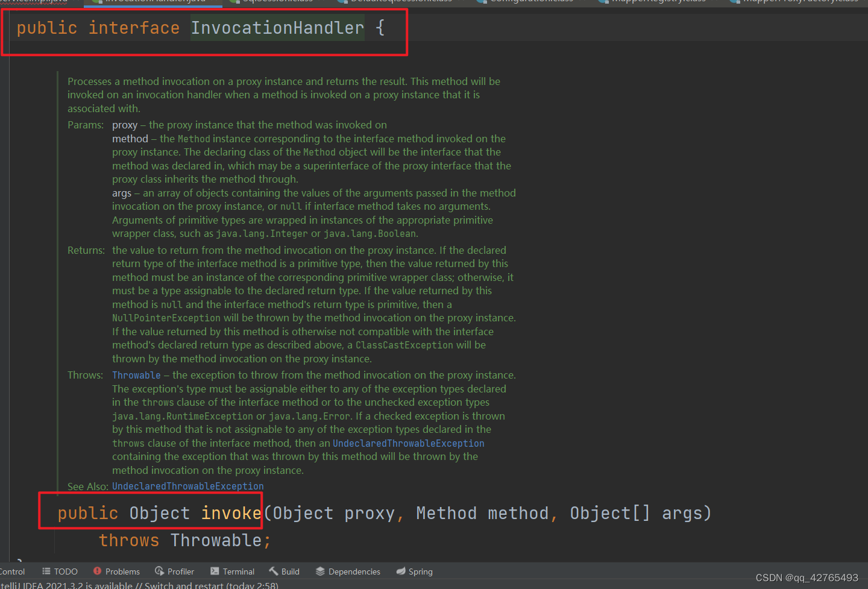The height and width of the screenshot is (589, 868).
Task: Open the Profiler tool window
Action: pyautogui.click(x=174, y=572)
